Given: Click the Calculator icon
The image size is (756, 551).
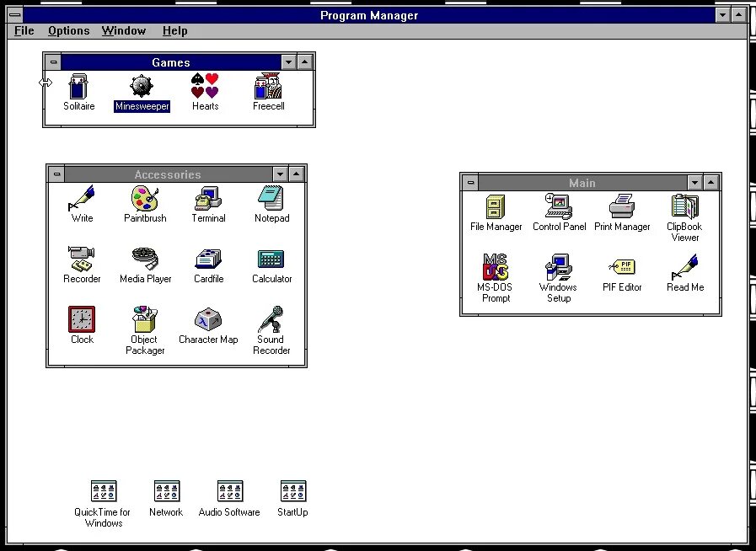Looking at the screenshot, I should (271, 259).
